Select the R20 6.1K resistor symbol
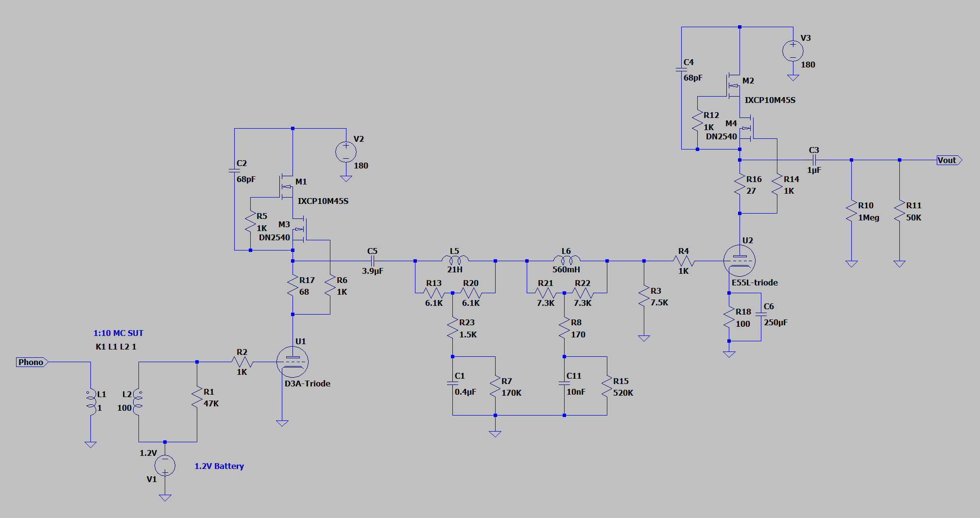The width and height of the screenshot is (980, 518). click(471, 293)
